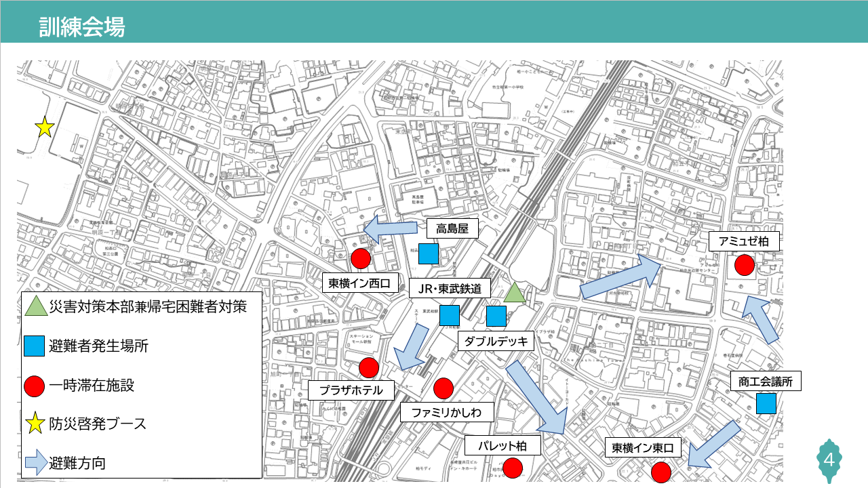Select the 一時滞在施設 legend text

pyautogui.click(x=92, y=386)
